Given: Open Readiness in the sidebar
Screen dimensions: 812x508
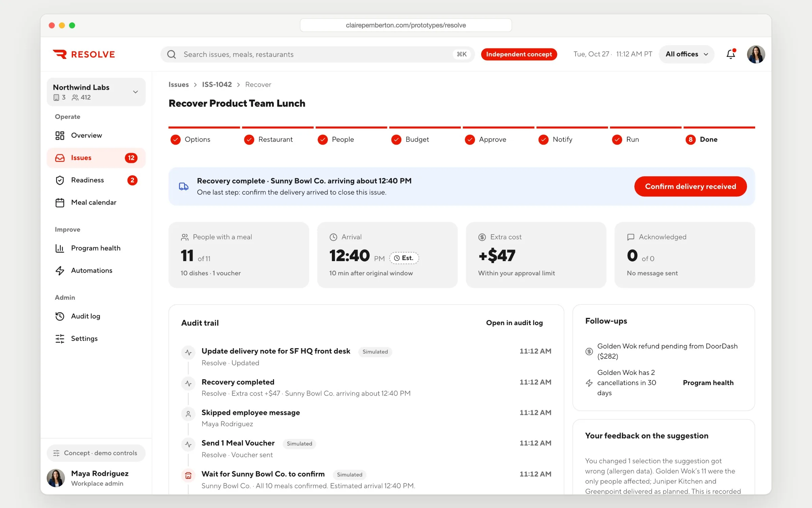Looking at the screenshot, I should (x=96, y=180).
